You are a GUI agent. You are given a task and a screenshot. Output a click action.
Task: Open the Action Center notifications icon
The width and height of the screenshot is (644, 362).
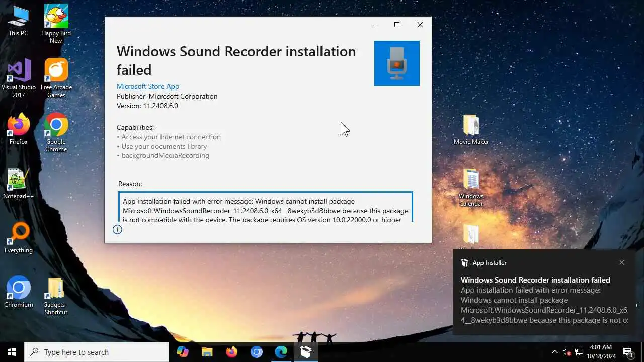pyautogui.click(x=628, y=352)
